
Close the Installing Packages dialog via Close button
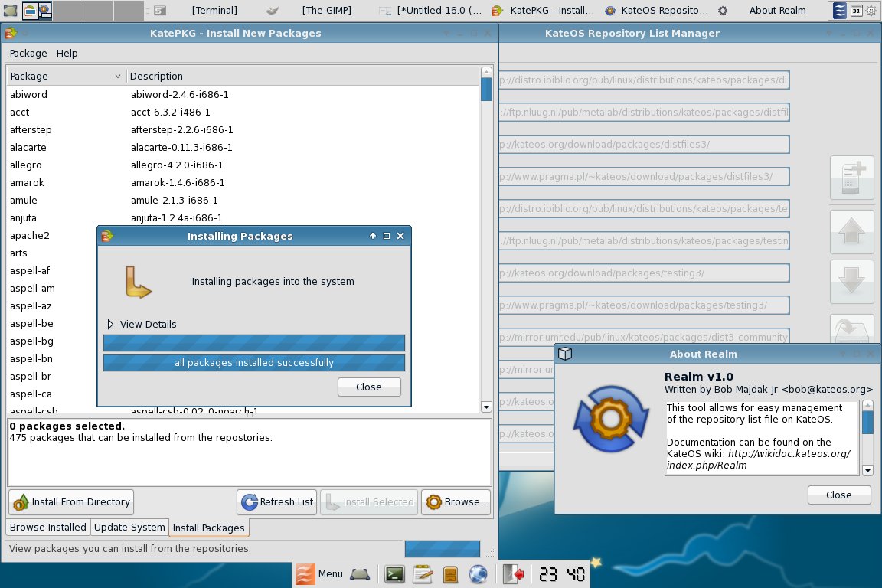pos(369,387)
